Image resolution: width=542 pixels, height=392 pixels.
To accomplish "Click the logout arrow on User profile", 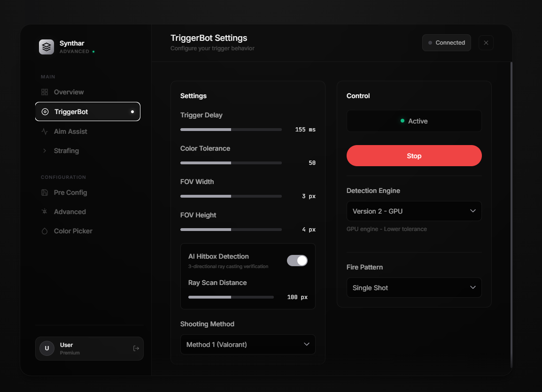I will tap(136, 348).
